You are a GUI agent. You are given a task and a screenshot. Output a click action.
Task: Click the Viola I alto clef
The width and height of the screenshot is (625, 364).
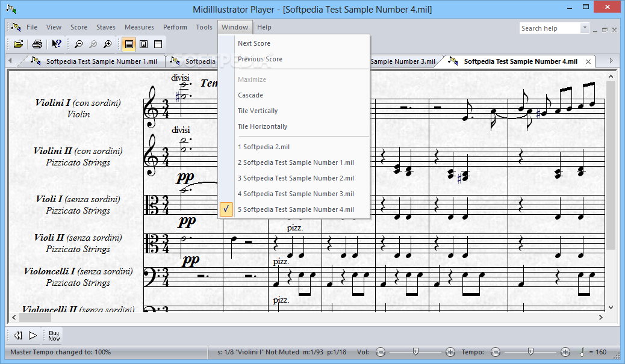click(152, 205)
